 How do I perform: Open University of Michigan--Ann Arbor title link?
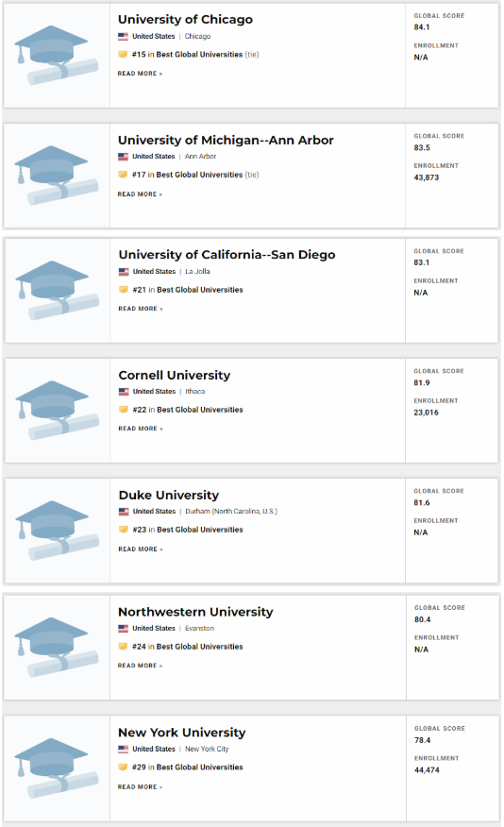(x=226, y=141)
